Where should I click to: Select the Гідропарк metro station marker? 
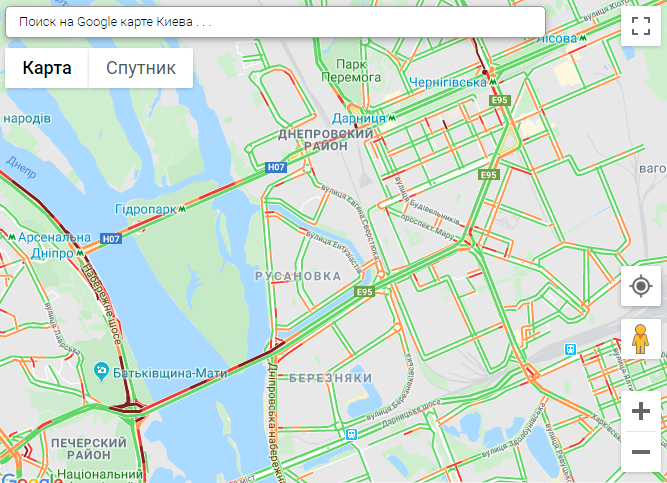(182, 209)
